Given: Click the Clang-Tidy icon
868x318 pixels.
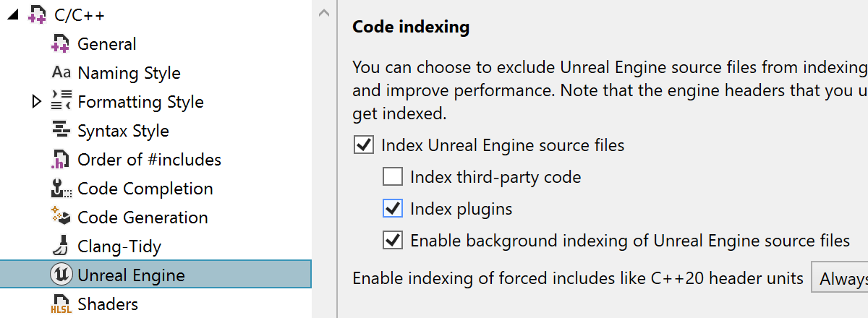Looking at the screenshot, I should click(x=61, y=246).
